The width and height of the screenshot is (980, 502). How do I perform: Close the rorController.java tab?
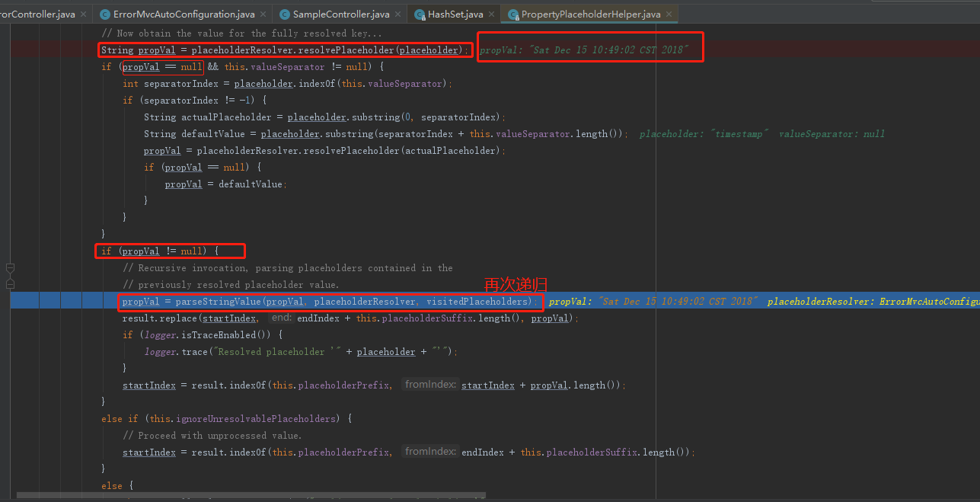coord(84,14)
